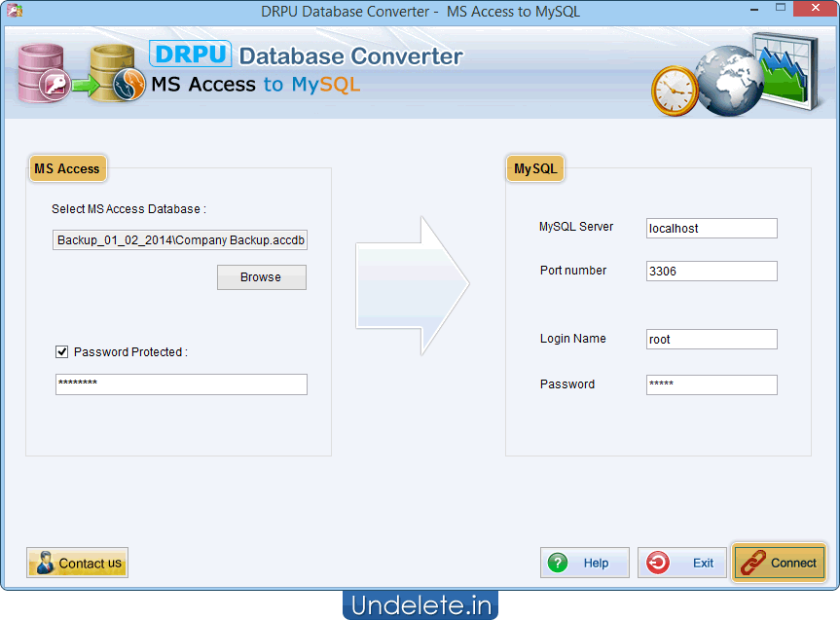This screenshot has height=620, width=840.
Task: Click the application icon in title bar
Action: (15, 10)
